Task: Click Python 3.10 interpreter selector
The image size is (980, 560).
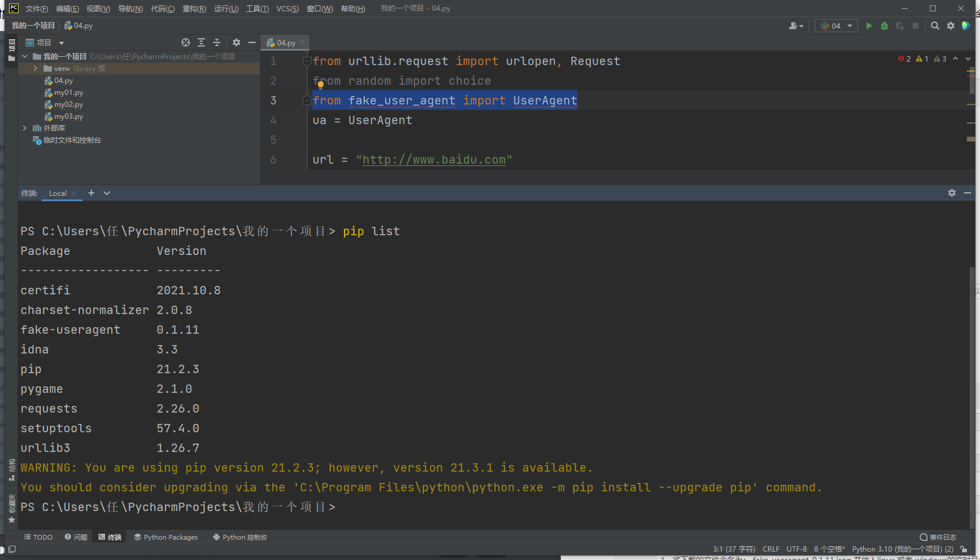Action: [902, 549]
